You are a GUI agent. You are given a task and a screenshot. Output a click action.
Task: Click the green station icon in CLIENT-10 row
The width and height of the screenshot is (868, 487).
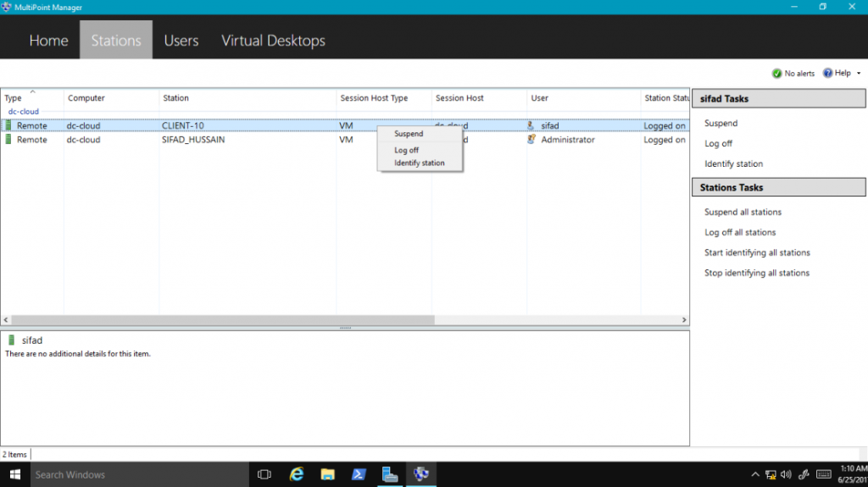[x=8, y=125]
